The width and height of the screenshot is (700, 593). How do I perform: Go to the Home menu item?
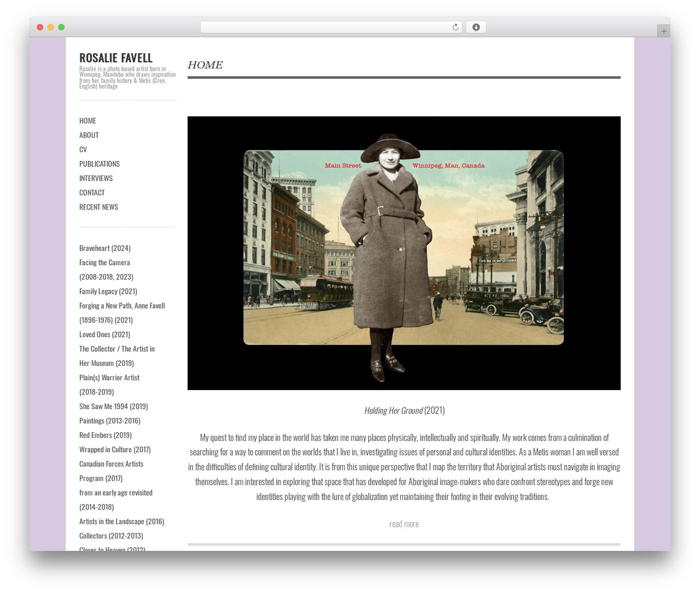click(x=87, y=120)
